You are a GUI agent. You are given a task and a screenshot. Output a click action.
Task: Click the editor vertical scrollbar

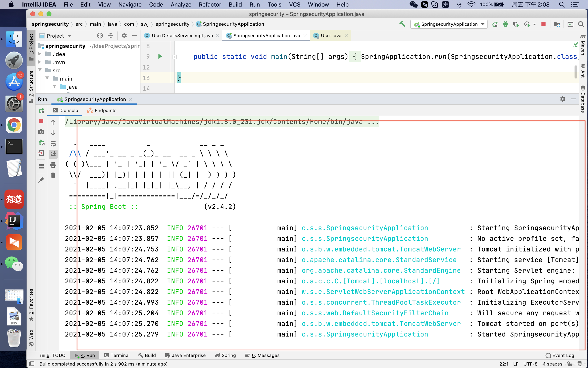(x=576, y=72)
